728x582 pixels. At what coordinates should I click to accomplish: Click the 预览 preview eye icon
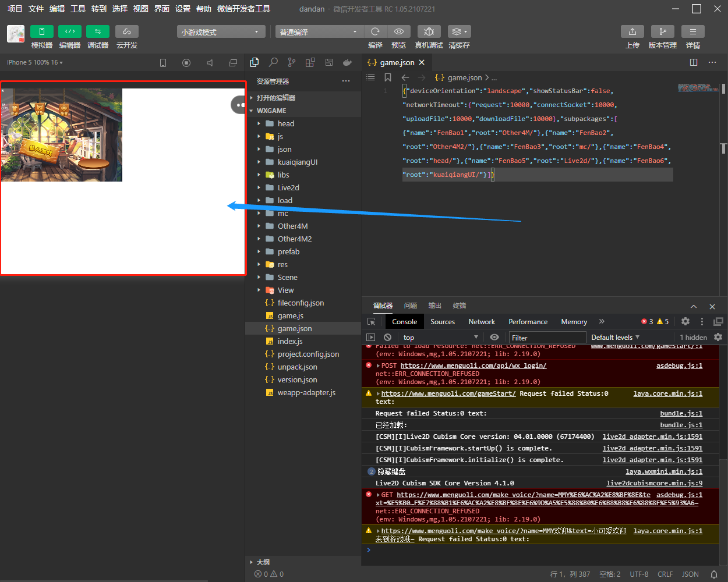click(x=399, y=31)
